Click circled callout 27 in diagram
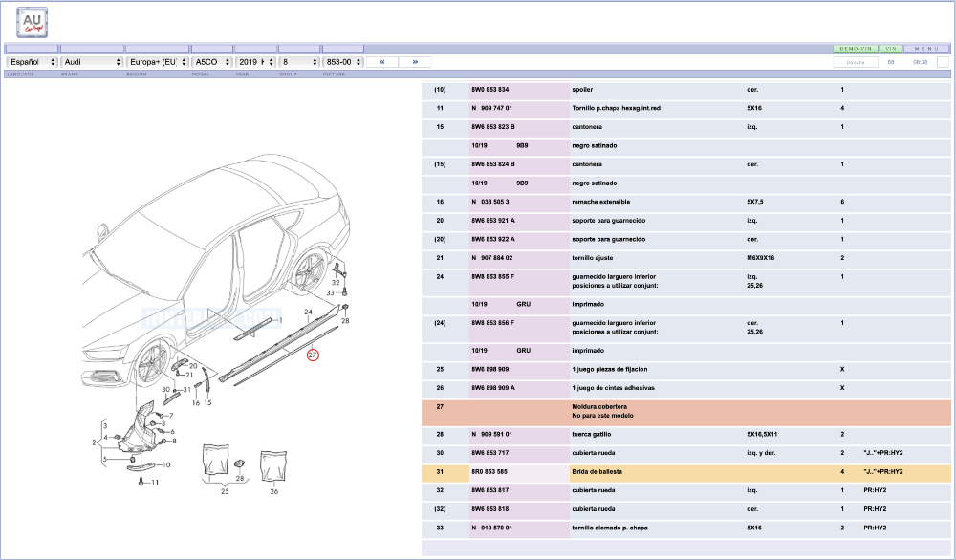Image resolution: width=956 pixels, height=560 pixels. 313,355
